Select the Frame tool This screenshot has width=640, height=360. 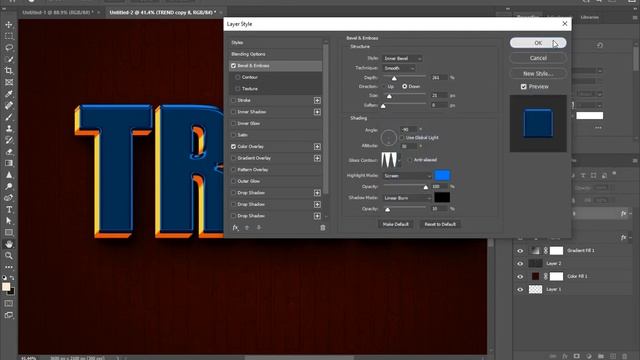pyautogui.click(x=9, y=82)
